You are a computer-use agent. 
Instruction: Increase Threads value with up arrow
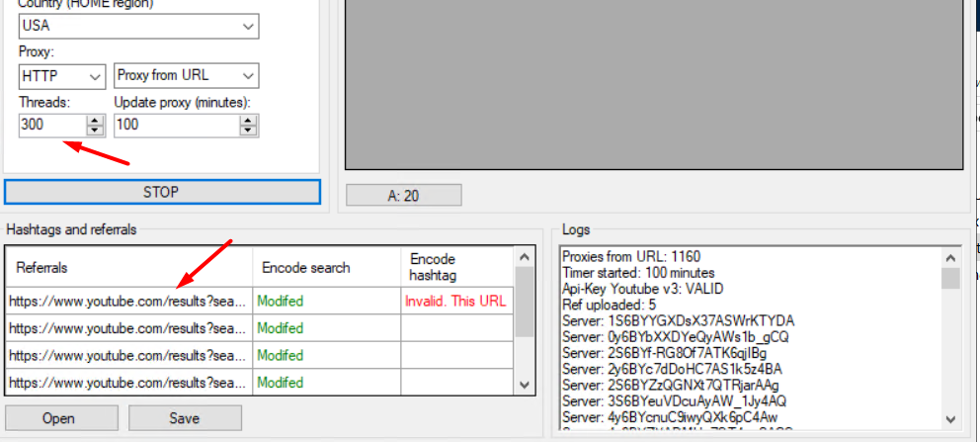pyautogui.click(x=95, y=121)
